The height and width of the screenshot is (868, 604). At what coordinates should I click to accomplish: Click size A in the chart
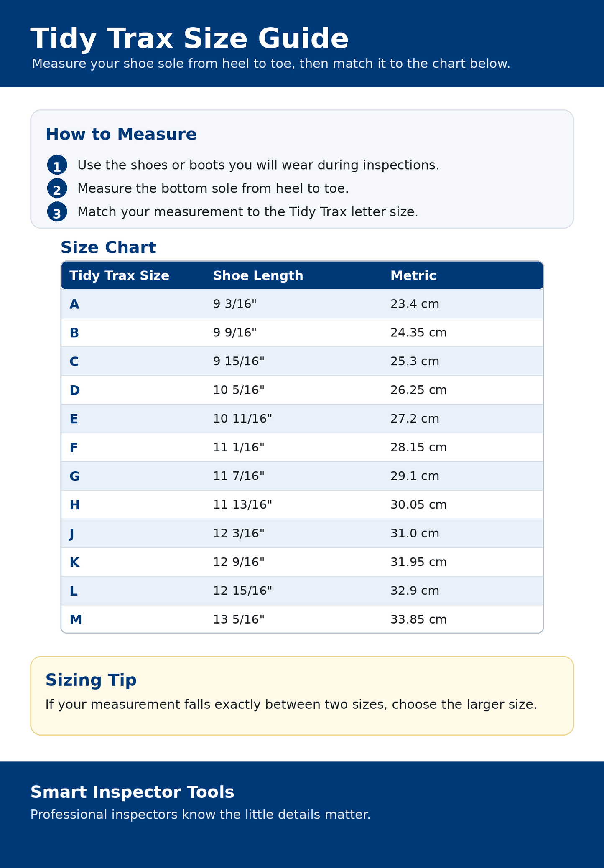pyautogui.click(x=74, y=304)
